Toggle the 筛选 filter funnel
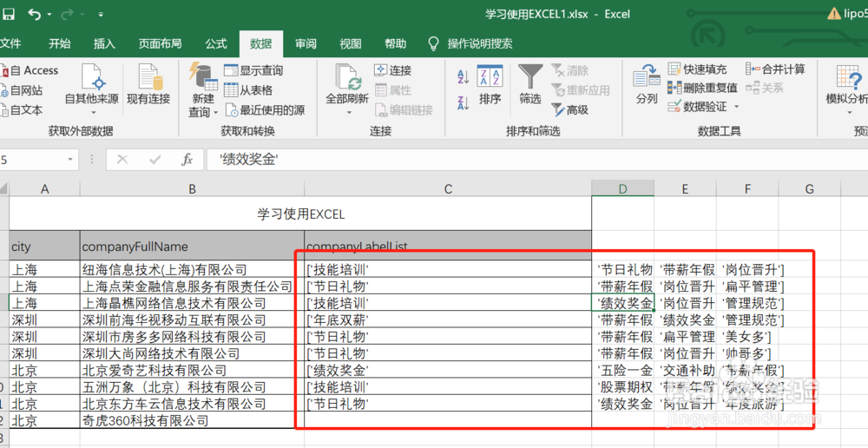Screen dimensions: 868x448 pos(530,85)
